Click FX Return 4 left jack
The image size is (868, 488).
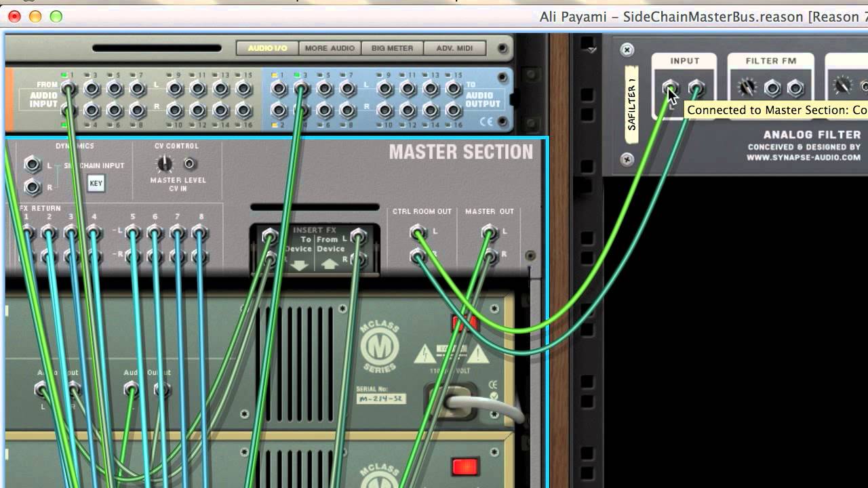pyautogui.click(x=94, y=233)
